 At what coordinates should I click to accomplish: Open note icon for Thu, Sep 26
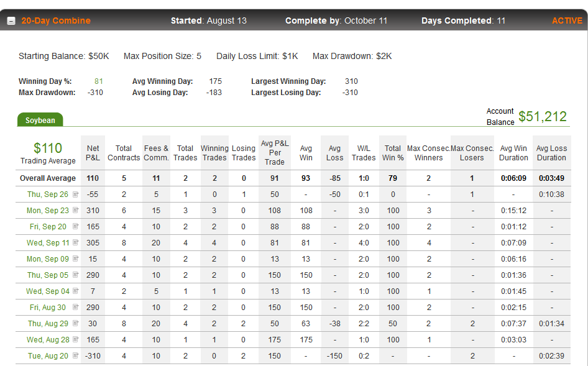tap(76, 194)
